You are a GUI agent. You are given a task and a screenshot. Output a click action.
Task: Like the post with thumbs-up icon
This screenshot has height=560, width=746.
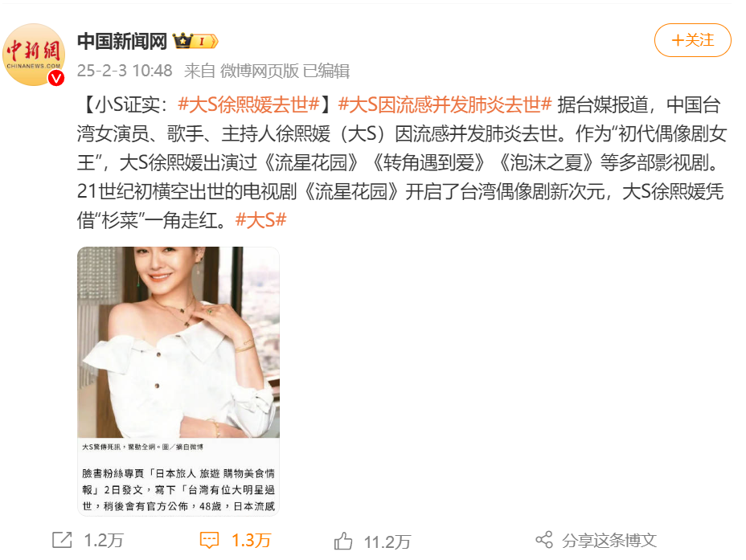[x=343, y=541]
